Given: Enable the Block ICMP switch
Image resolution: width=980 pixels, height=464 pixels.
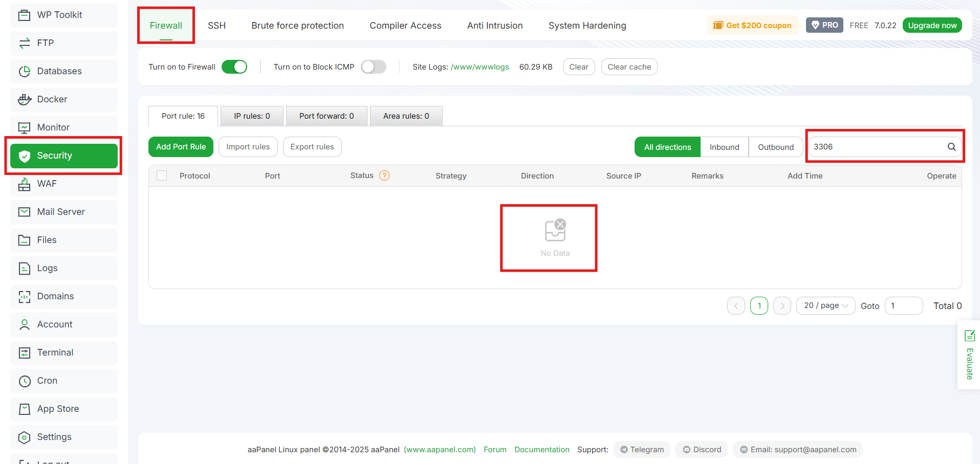Looking at the screenshot, I should point(374,67).
